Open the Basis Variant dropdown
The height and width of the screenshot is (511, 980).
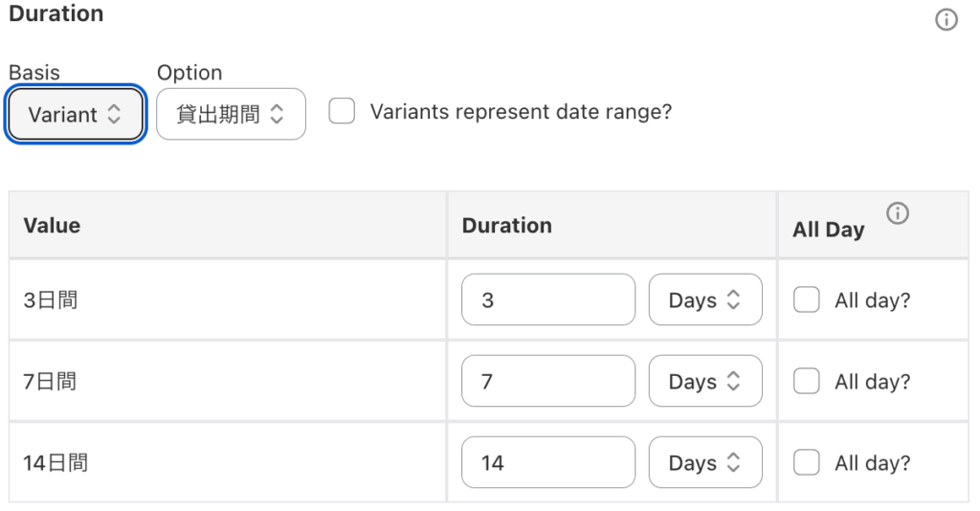click(x=75, y=114)
